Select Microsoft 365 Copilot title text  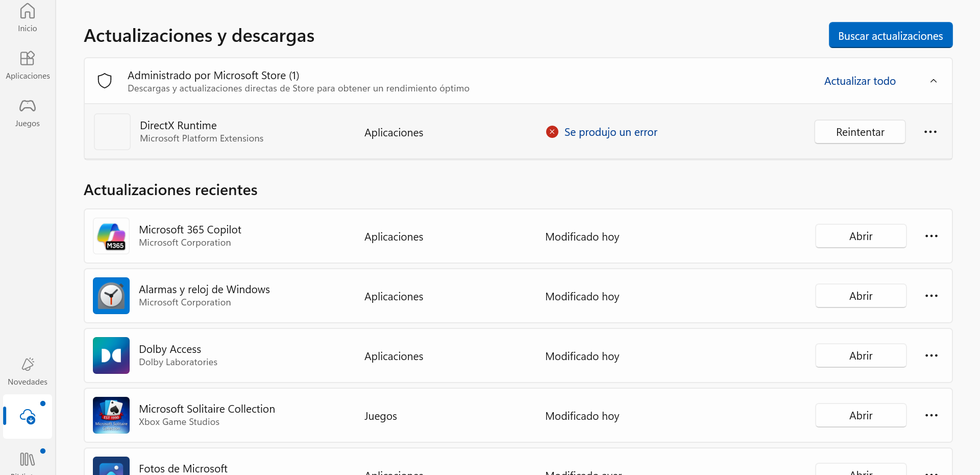190,230
